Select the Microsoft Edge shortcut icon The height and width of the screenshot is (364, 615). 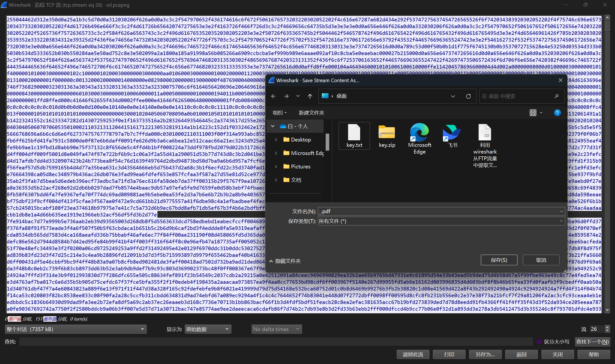click(x=419, y=139)
